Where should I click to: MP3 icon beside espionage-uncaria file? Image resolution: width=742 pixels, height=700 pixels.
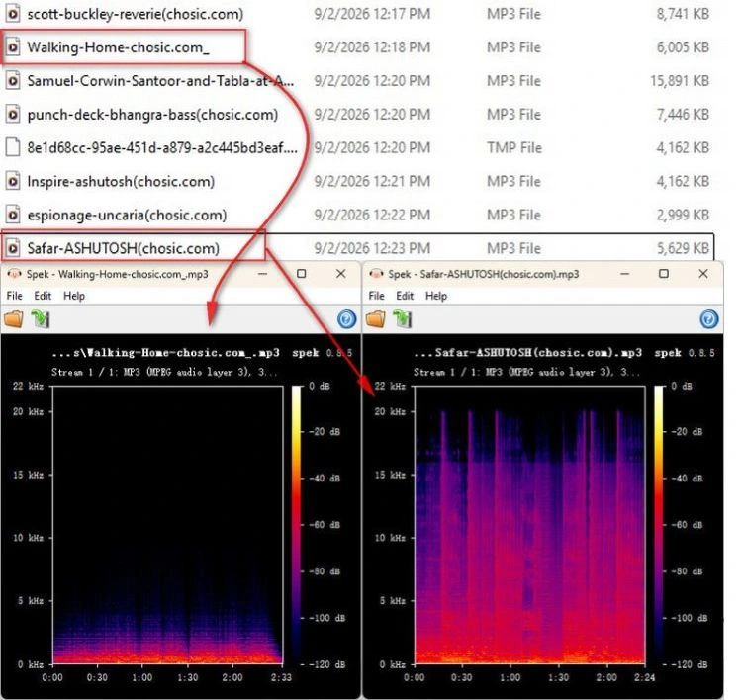pyautogui.click(x=13, y=215)
